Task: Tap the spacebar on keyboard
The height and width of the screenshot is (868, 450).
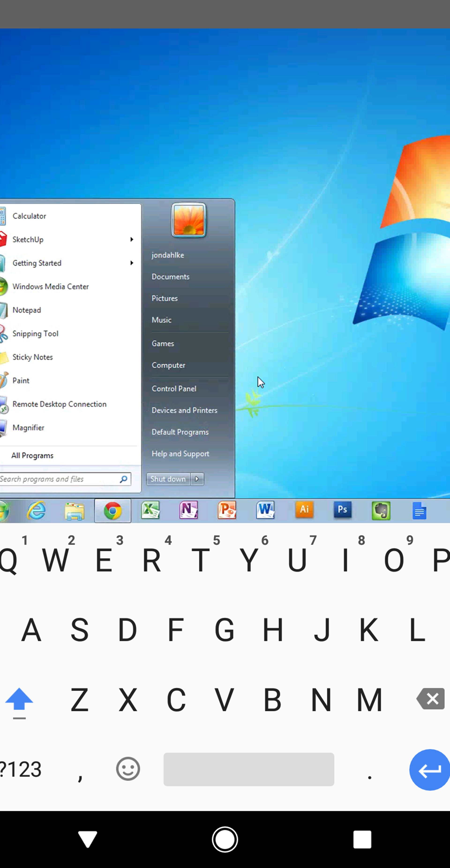Action: pyautogui.click(x=249, y=769)
